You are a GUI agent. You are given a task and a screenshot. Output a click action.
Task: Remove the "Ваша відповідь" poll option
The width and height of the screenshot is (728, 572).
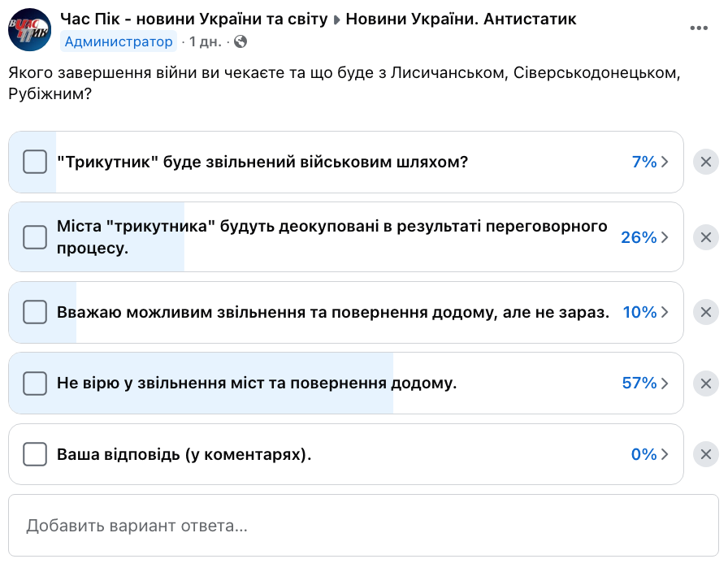[x=705, y=454]
